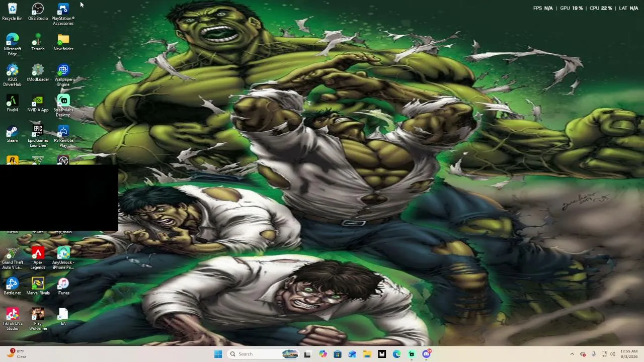Viewport: 644px width, 362px height.
Task: Open the NVIDIA App shortcut
Action: (x=38, y=103)
